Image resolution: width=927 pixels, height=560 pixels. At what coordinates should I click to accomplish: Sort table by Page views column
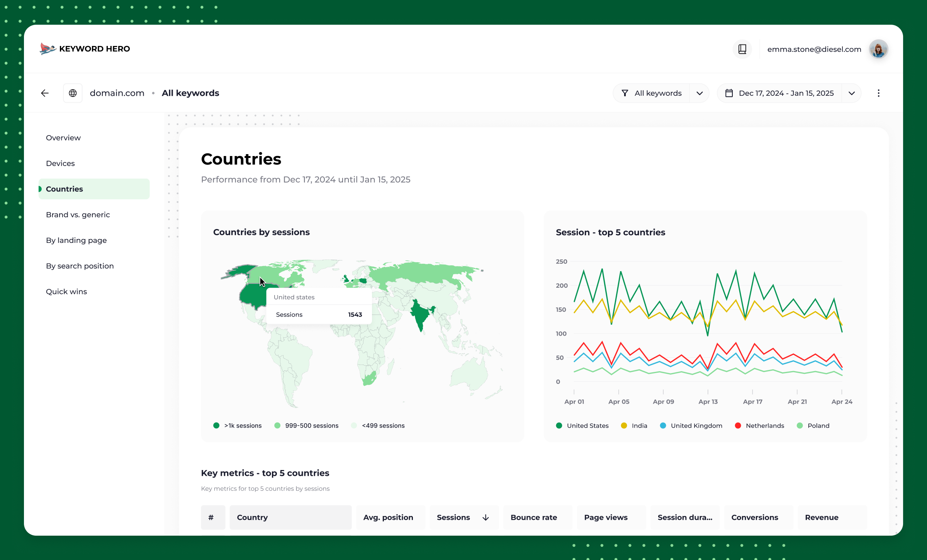pos(611,517)
